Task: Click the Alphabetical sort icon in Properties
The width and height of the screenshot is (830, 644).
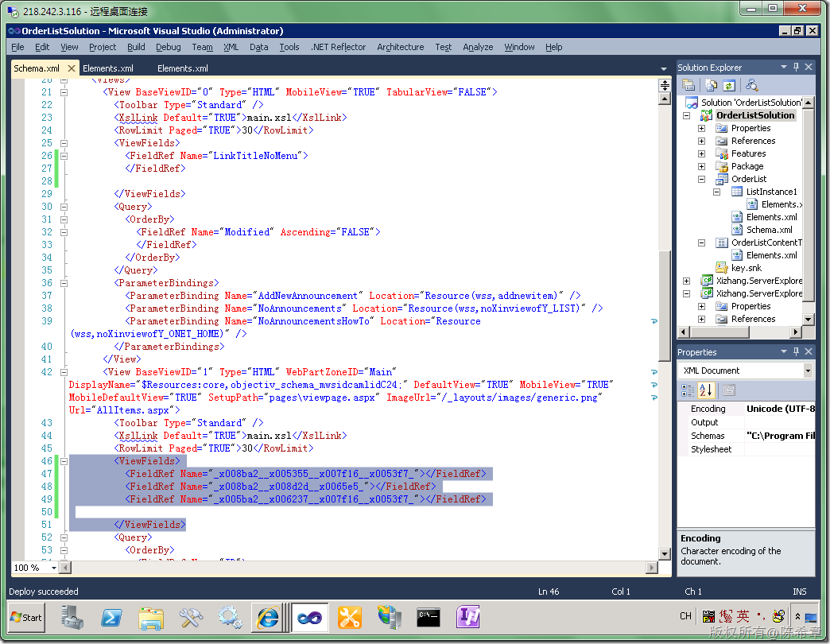Action: click(706, 390)
